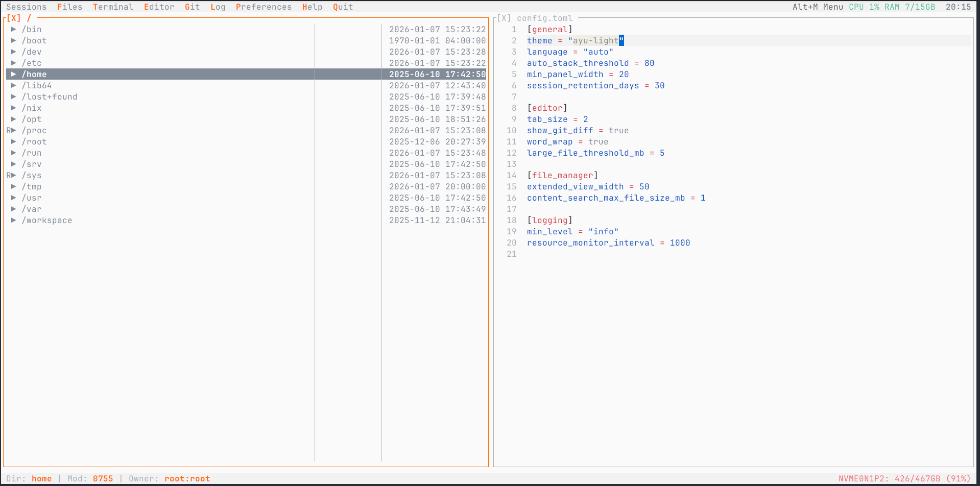980x486 pixels.
Task: Expand the /etc directory
Action: (13, 63)
